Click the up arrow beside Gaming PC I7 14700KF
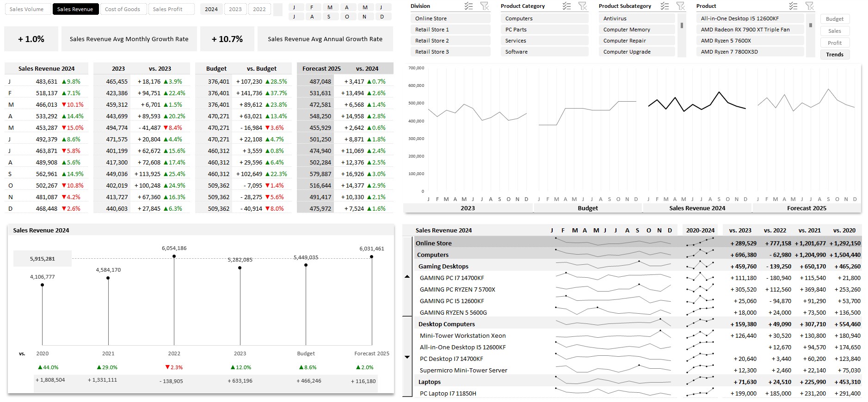Screen dimensions: 868x402 407,277
